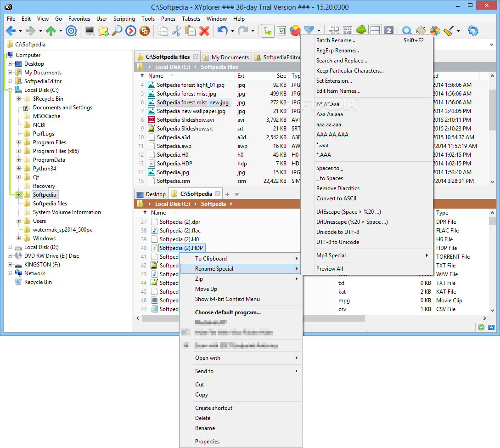The height and width of the screenshot is (448, 500).
Task: Click the colorful pinwheel toolbar icon
Action: tap(435, 31)
